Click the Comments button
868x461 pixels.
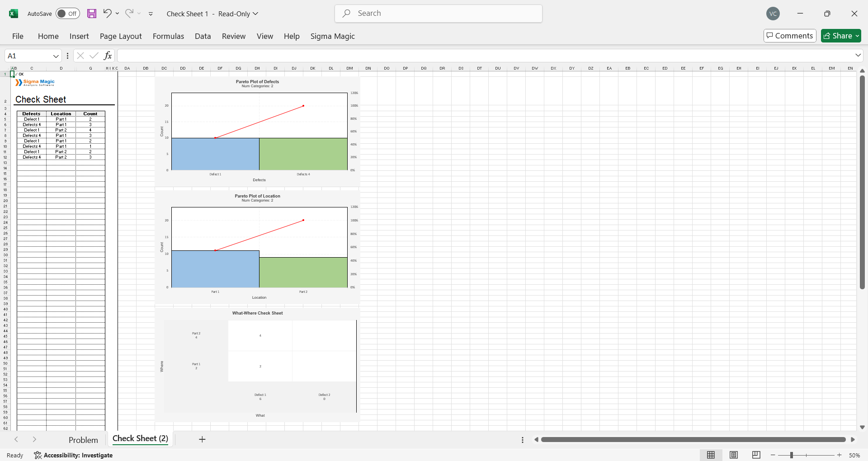point(790,36)
